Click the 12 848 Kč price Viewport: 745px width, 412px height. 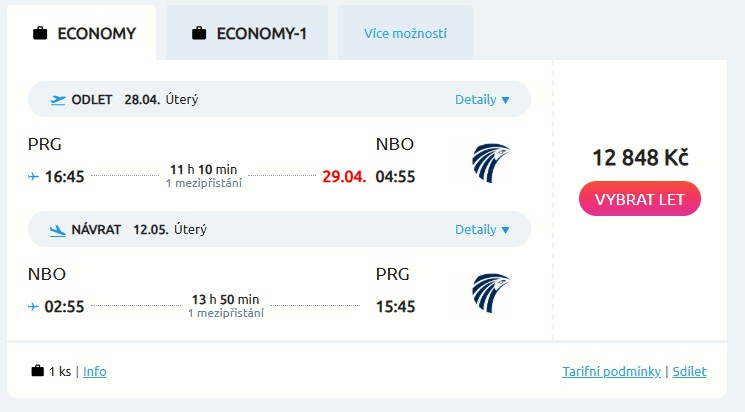pyautogui.click(x=640, y=157)
